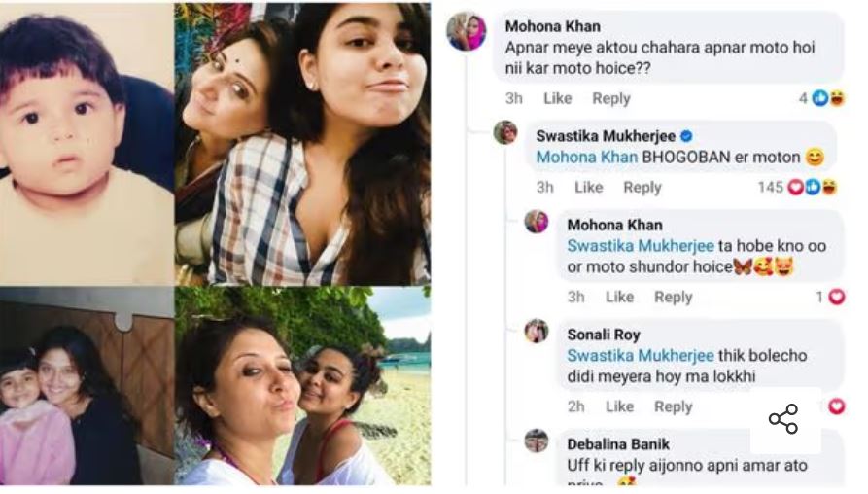
Task: Open Swastika Mukherjee's profile picture
Action: (505, 132)
